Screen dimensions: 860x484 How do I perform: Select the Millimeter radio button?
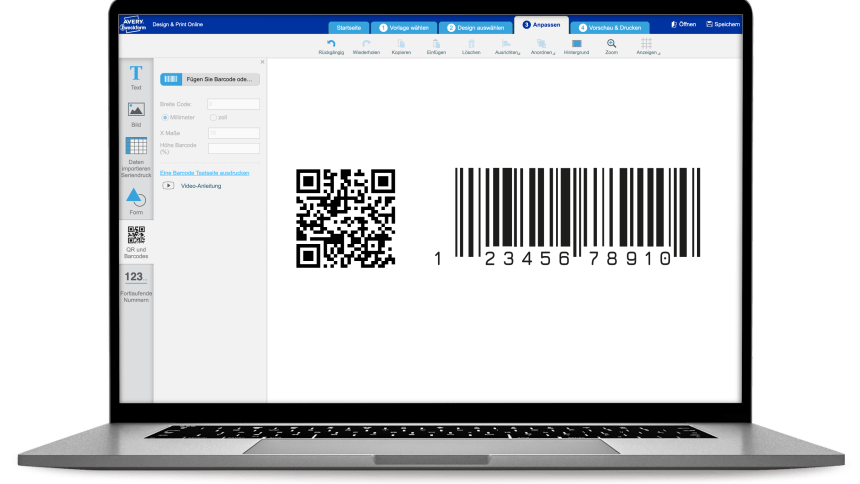click(x=165, y=117)
